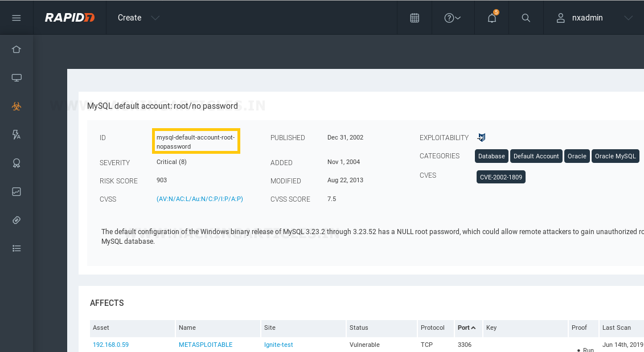The image size is (644, 352).
Task: View notifications bell
Action: click(x=491, y=18)
